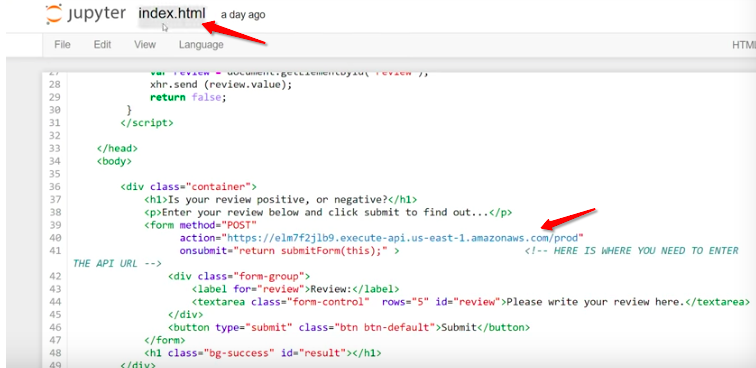Click the form method="POST" line

click(201, 225)
